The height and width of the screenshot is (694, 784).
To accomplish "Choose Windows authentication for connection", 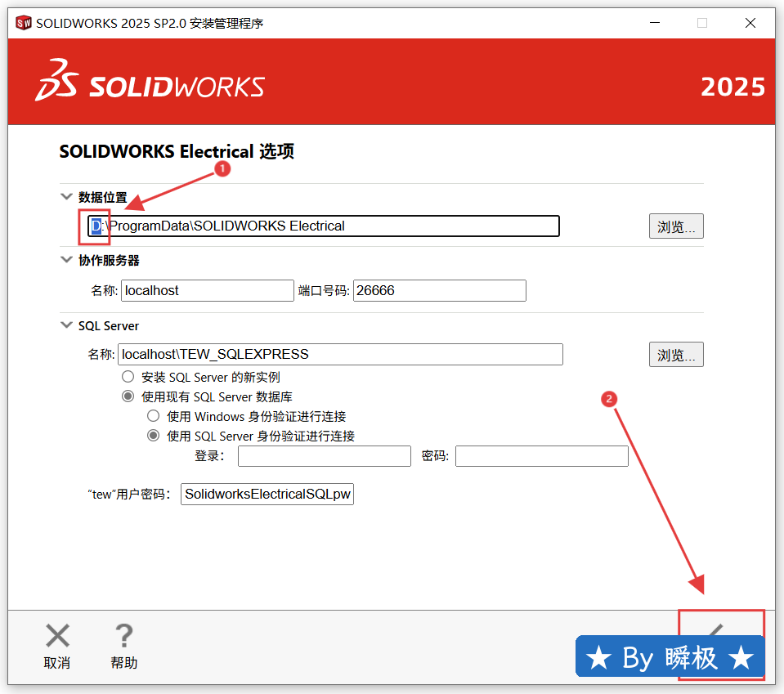I will click(153, 416).
